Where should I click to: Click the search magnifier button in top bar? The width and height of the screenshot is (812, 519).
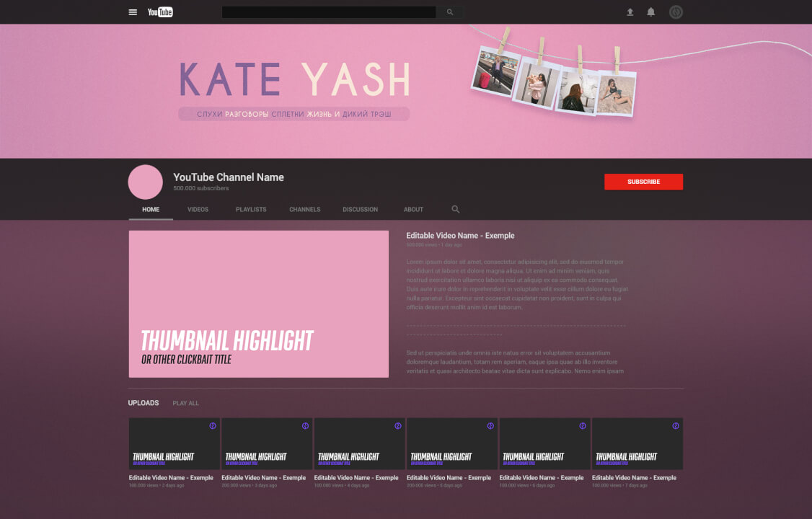[x=450, y=12]
